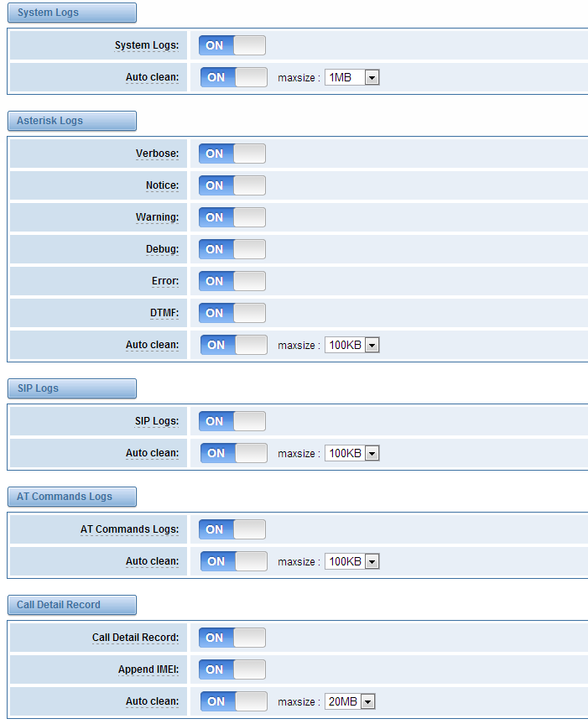
Task: Toggle Auto clean under Call Detail Record
Action: tap(234, 701)
